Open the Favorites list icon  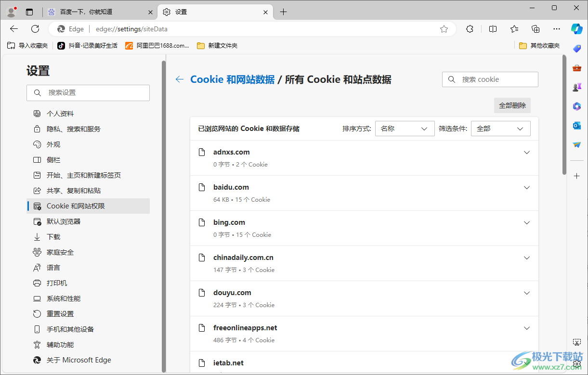(514, 29)
